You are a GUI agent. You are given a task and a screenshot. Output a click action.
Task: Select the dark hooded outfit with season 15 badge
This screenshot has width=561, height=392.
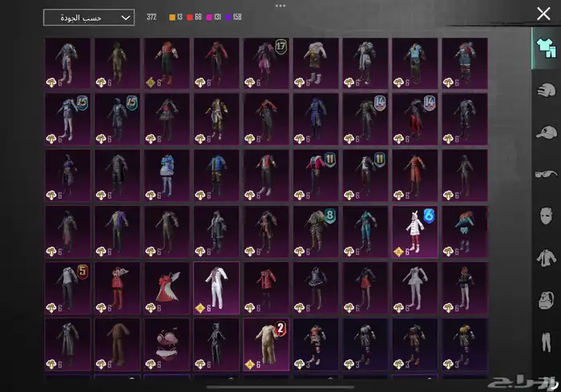pyautogui.click(x=117, y=119)
